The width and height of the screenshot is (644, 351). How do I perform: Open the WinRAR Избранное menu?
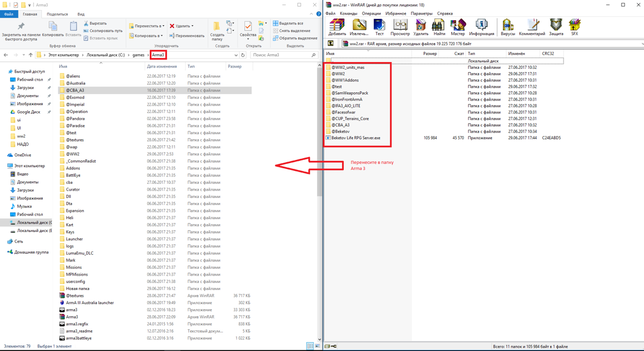point(396,13)
